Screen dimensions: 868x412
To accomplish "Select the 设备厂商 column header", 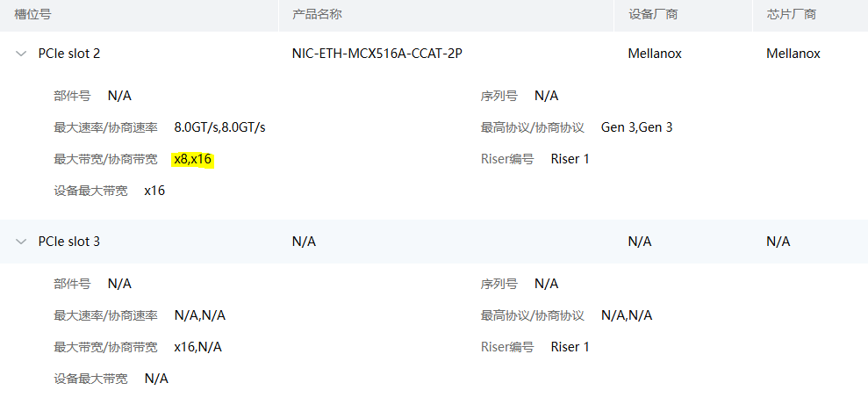I will pos(652,15).
